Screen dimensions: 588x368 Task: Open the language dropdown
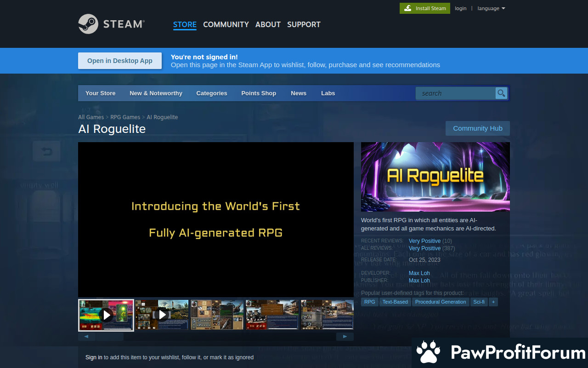tap(491, 8)
